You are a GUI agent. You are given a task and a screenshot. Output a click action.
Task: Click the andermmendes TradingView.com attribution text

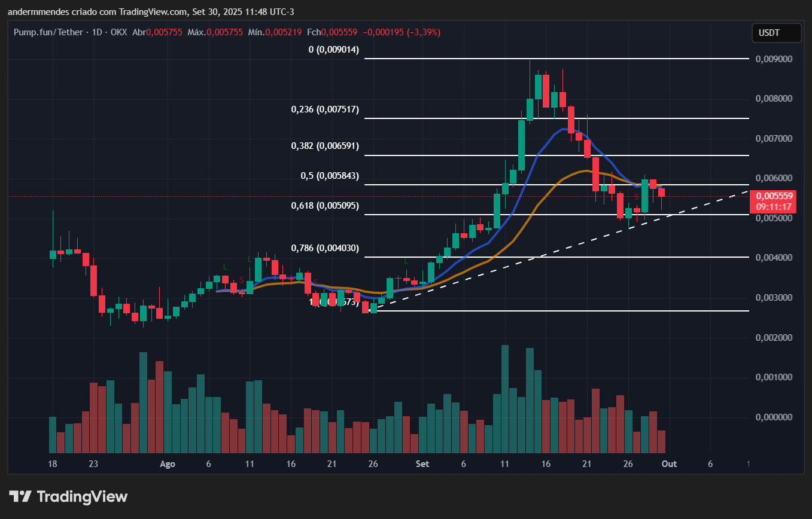[x=150, y=12]
